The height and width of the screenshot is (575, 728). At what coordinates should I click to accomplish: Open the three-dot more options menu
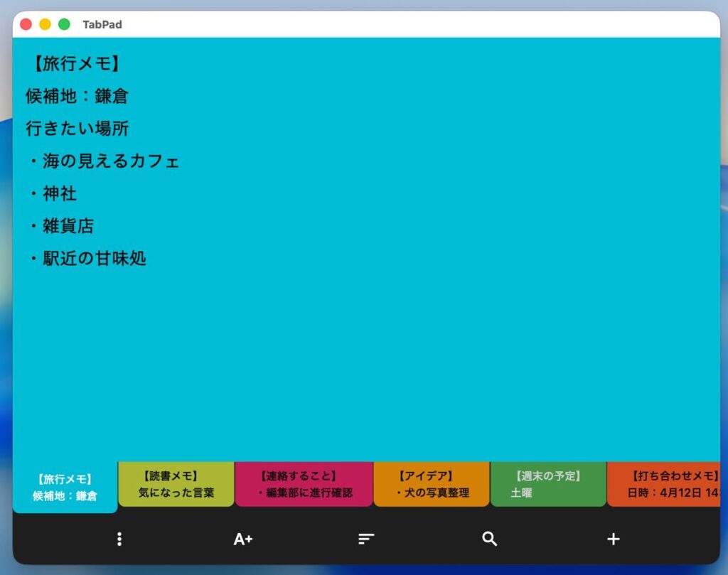[119, 539]
